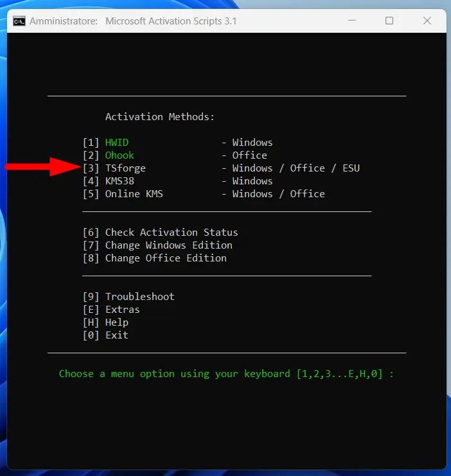
Task: Click the command prompt icon in title bar
Action: click(19, 21)
